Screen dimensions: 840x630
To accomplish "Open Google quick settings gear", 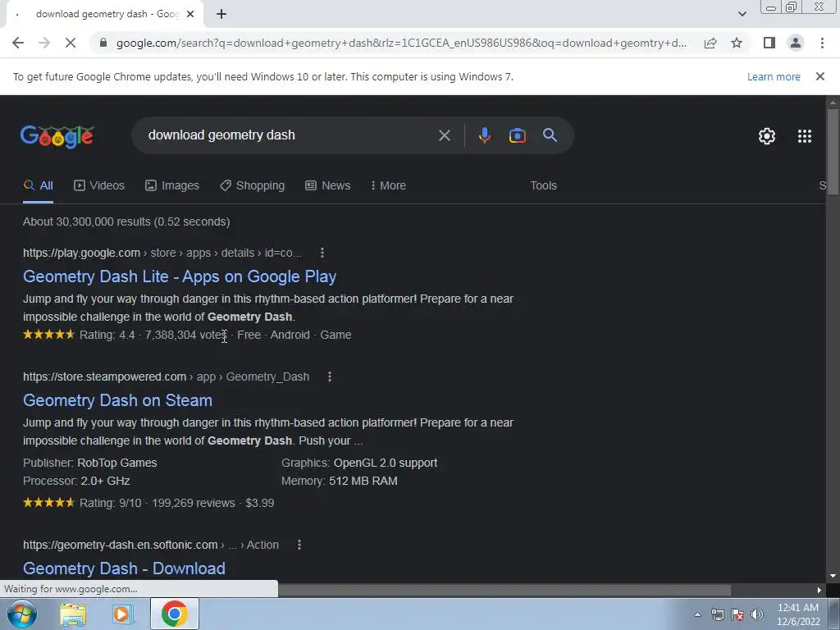I will click(767, 136).
